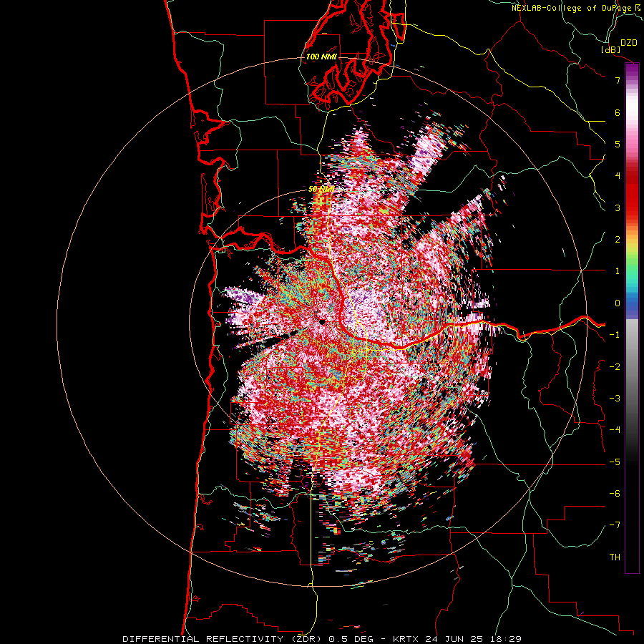Click the "3" value on the color scale
The image size is (644, 644).
point(618,208)
